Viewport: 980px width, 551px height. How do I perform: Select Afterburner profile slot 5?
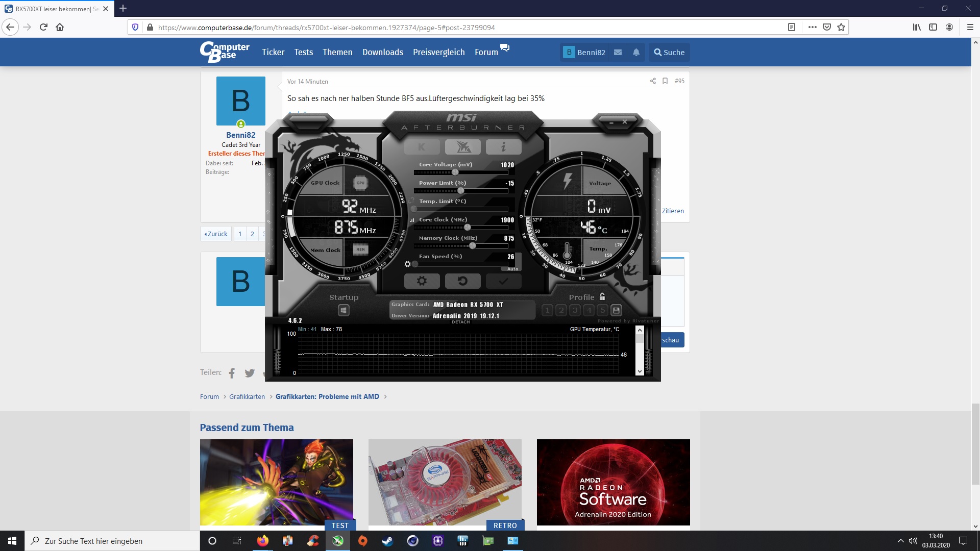tap(602, 310)
